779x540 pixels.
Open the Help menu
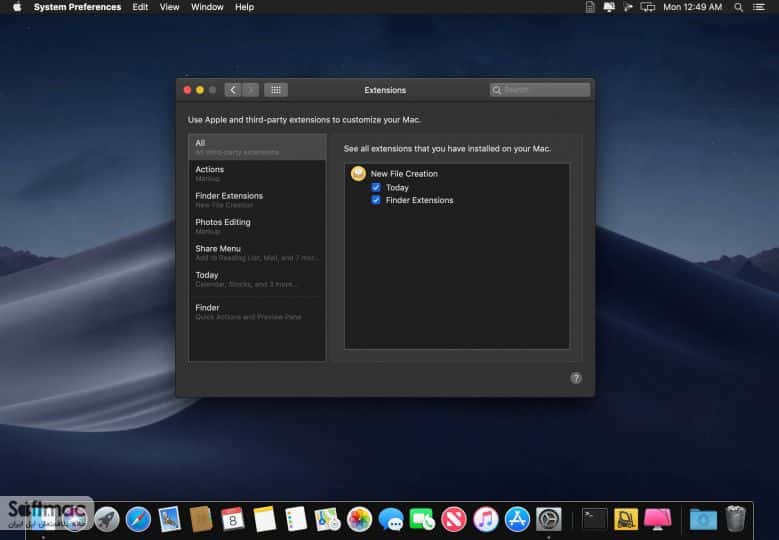244,7
